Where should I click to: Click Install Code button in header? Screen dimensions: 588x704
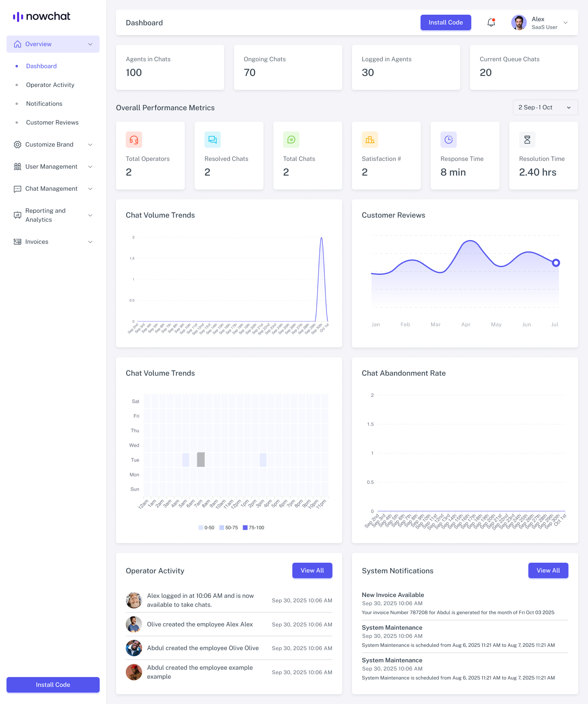coord(445,22)
